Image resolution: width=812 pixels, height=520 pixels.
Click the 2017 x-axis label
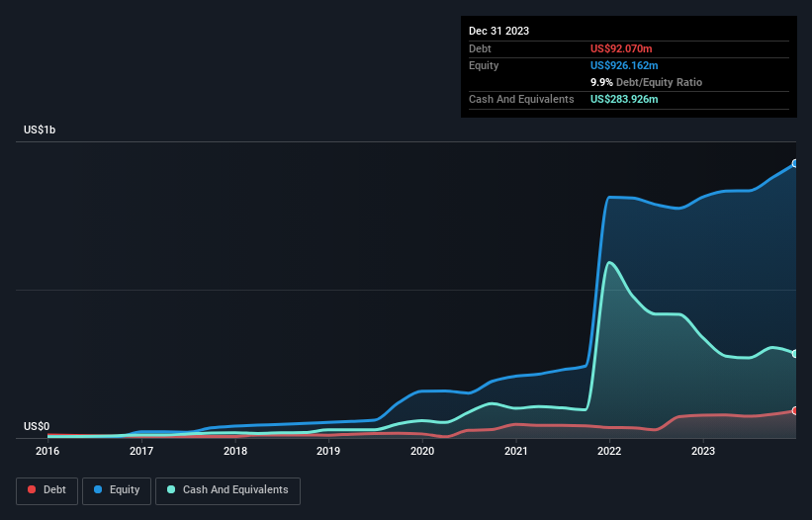click(141, 451)
